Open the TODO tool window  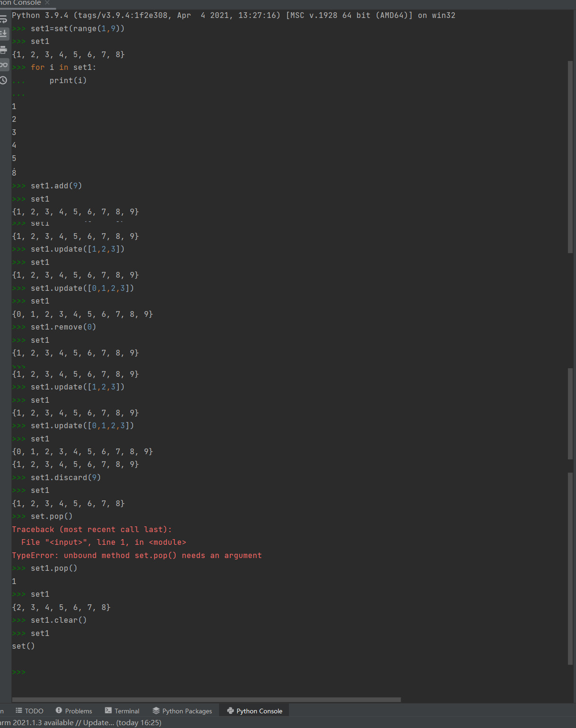(29, 711)
